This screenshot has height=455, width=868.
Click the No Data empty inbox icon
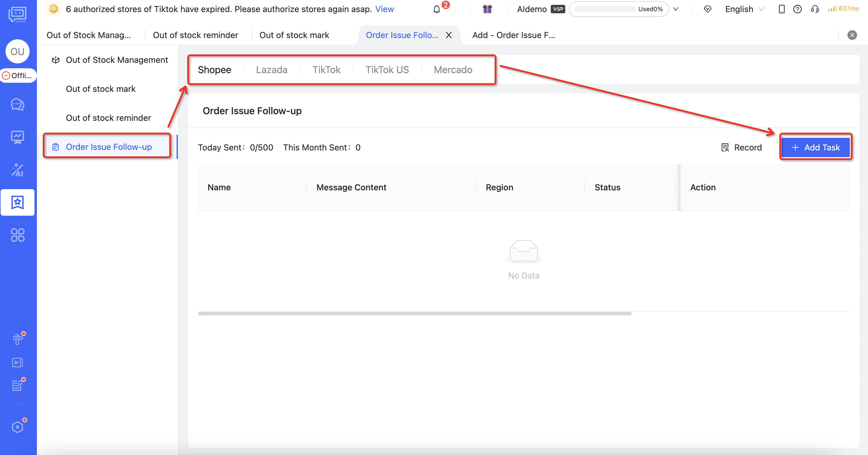click(x=524, y=251)
